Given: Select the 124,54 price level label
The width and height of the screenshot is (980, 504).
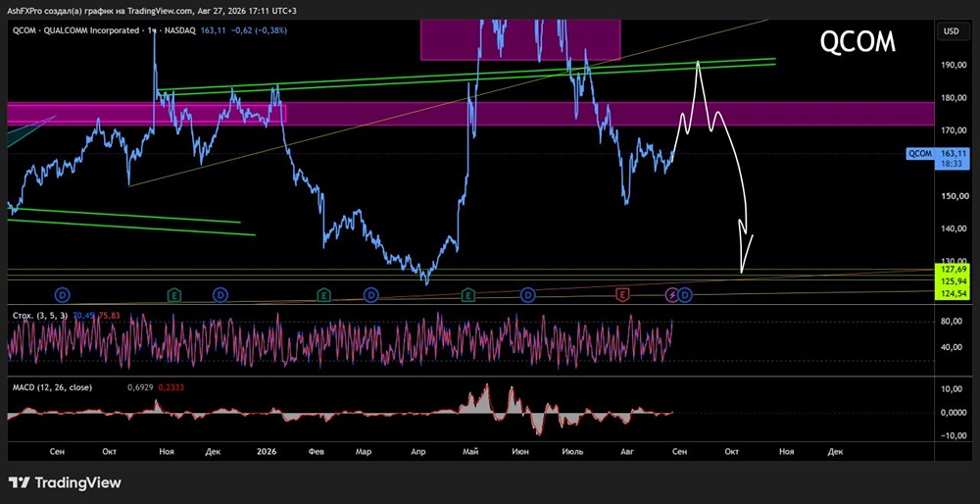Looking at the screenshot, I should 952,295.
